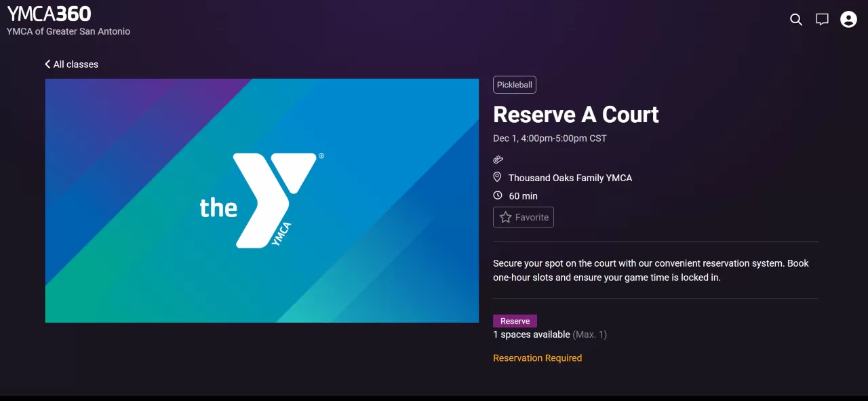
Task: Click the Y logo class banner image
Action: click(x=262, y=200)
